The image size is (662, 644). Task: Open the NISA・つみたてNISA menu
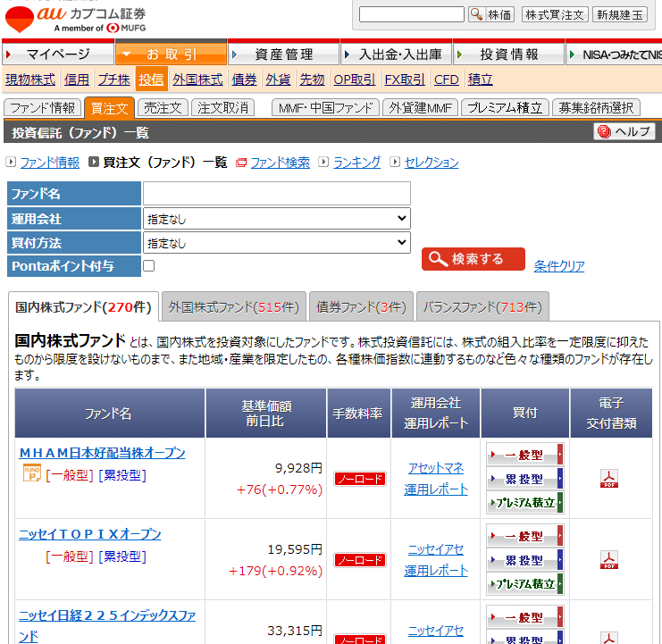pyautogui.click(x=615, y=54)
